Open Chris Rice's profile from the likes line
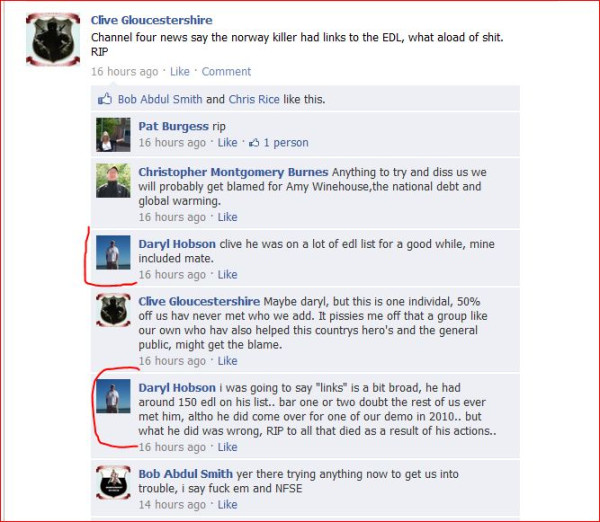The width and height of the screenshot is (600, 522). click(254, 99)
